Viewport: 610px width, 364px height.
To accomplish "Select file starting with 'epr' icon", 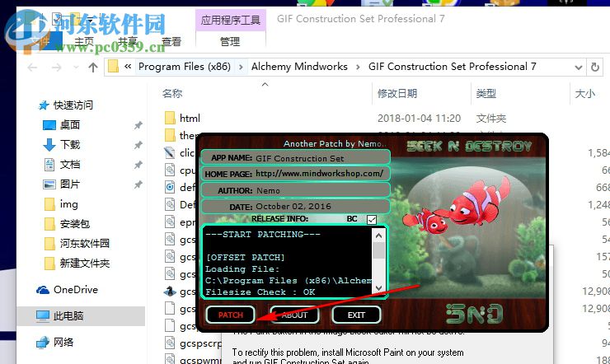I will (170, 222).
